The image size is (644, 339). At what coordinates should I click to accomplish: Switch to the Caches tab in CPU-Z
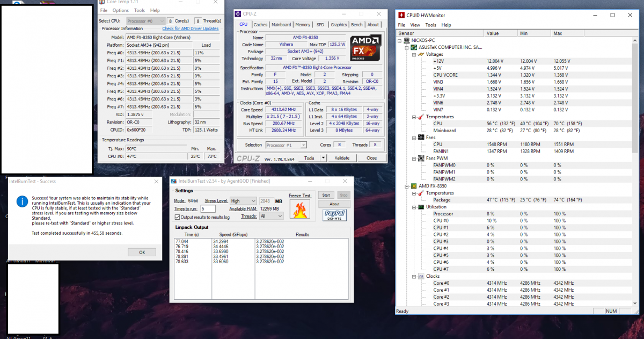coord(260,25)
